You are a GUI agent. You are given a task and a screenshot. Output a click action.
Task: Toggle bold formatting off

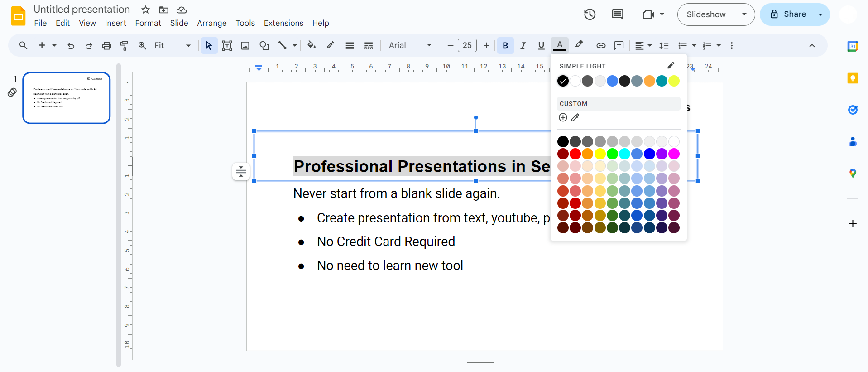(x=505, y=45)
